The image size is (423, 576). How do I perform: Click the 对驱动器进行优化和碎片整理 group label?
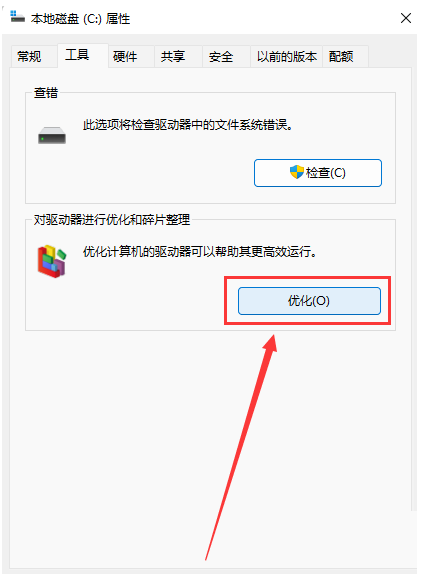112,220
